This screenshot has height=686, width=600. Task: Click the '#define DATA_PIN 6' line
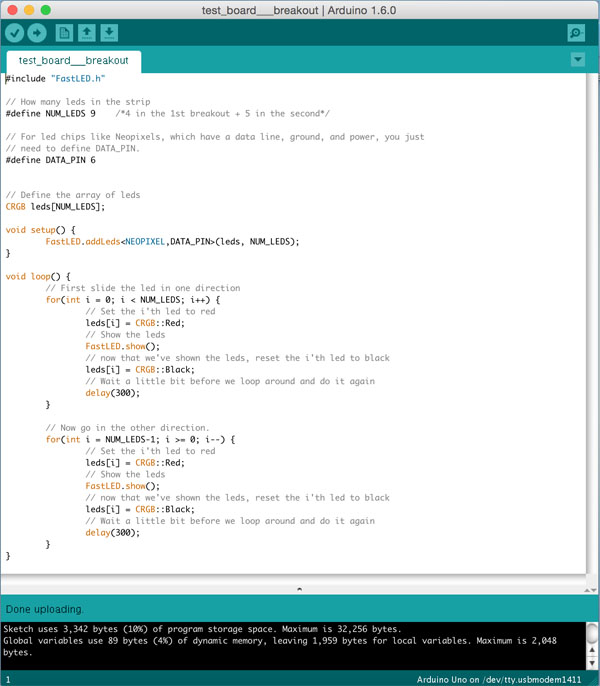(x=50, y=160)
